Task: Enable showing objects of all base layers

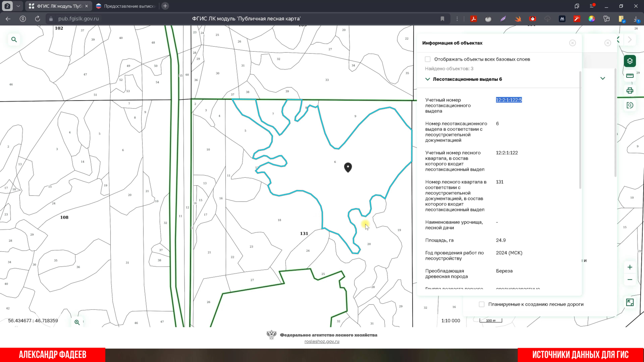Action: click(427, 59)
